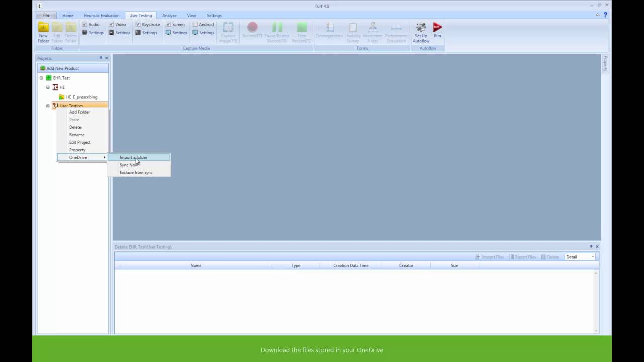
Task: Open Screen capture Settings
Action: tap(176, 33)
